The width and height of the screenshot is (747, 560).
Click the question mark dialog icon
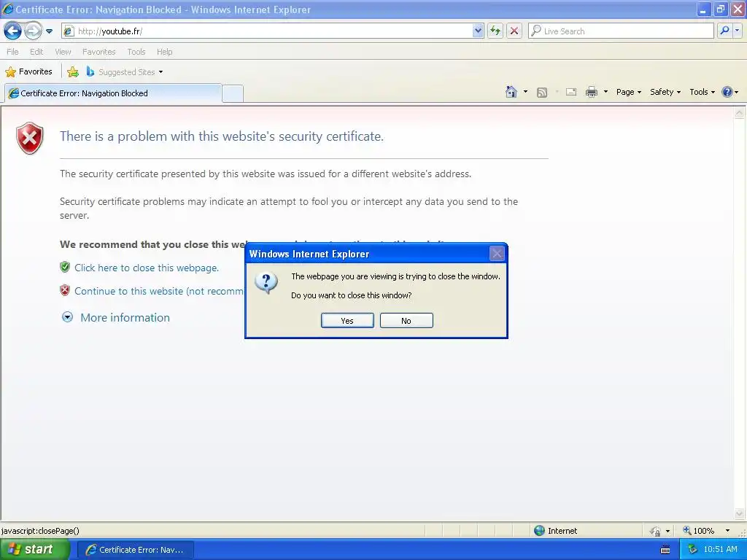(x=266, y=283)
